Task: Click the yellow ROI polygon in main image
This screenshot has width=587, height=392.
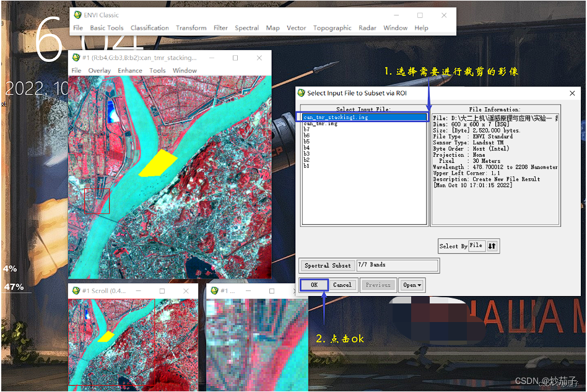Action: pos(159,163)
